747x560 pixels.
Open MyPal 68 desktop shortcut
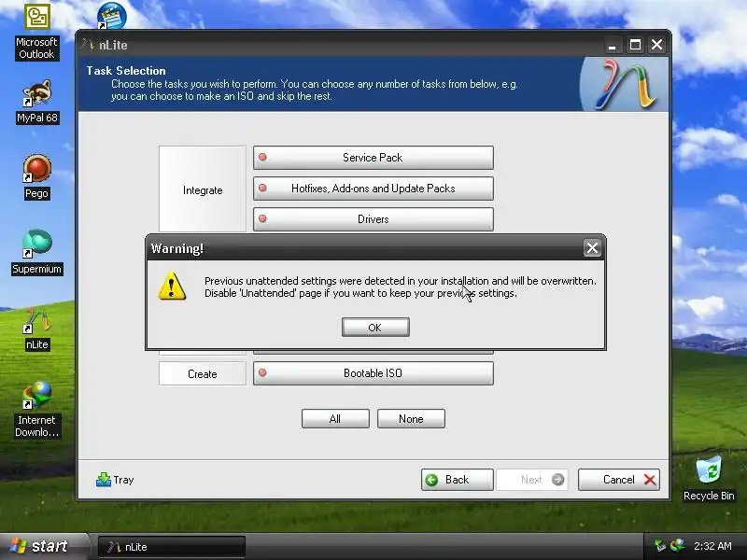click(37, 102)
